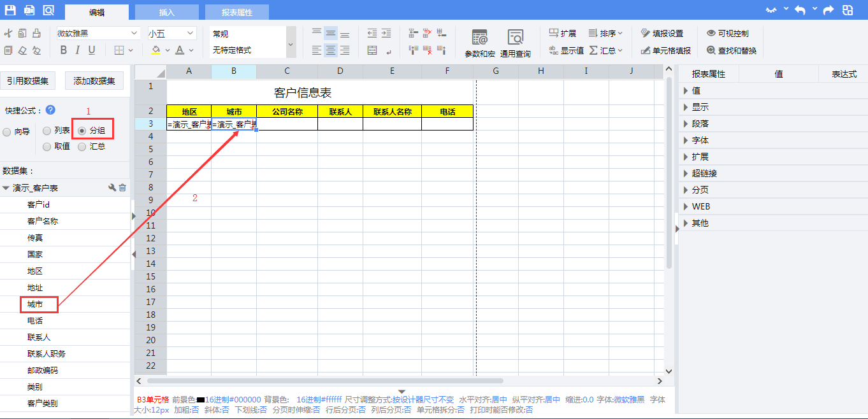
Task: Select the 汇总 radio button
Action: (82, 146)
